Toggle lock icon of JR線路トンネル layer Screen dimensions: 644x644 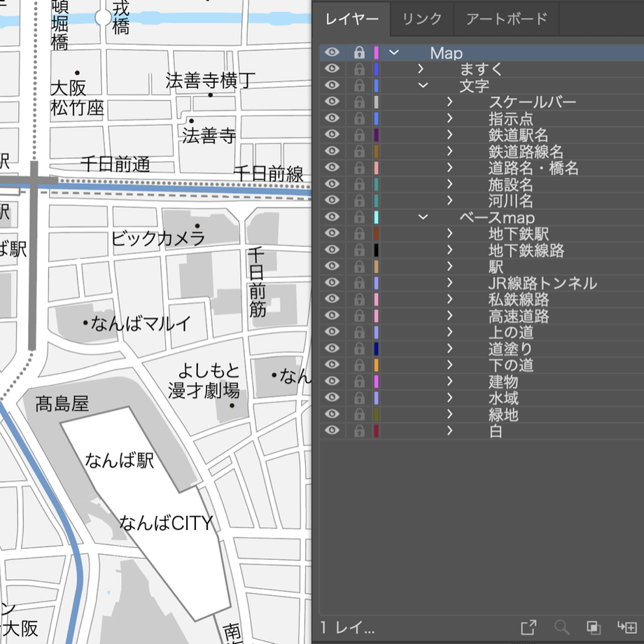click(359, 283)
